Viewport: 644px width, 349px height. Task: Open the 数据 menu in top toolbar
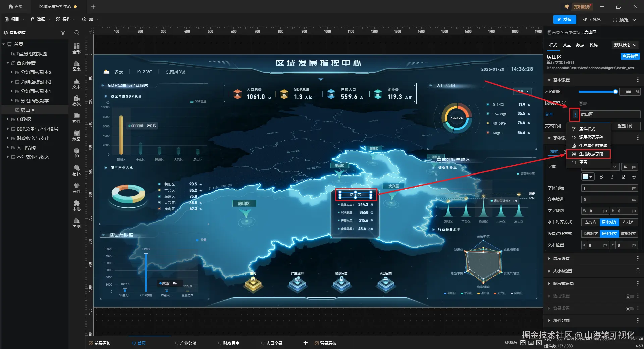click(40, 19)
